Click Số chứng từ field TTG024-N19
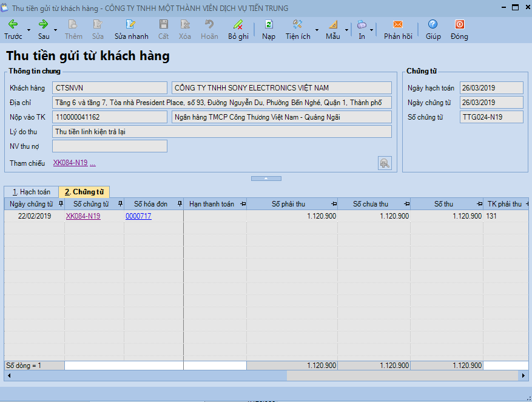Screen dimensions: 532x402 (x=491, y=117)
